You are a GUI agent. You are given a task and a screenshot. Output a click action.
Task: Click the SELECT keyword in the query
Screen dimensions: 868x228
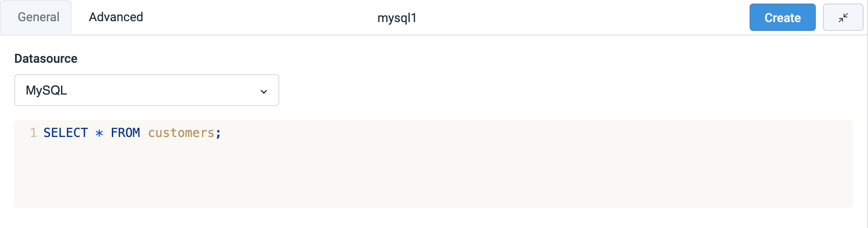[x=65, y=133]
